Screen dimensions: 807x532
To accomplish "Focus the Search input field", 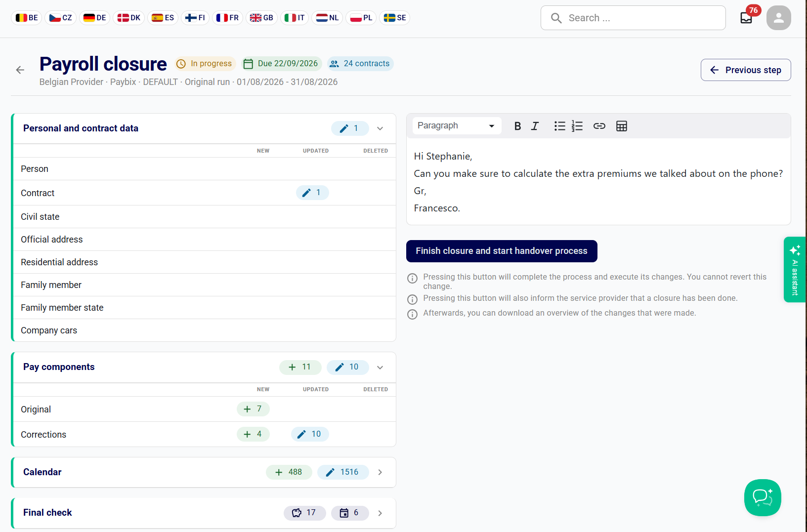I will [x=633, y=18].
